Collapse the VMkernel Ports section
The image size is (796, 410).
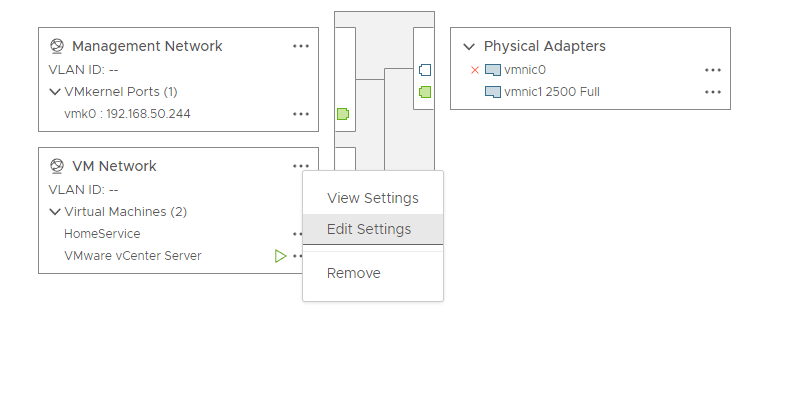click(55, 92)
